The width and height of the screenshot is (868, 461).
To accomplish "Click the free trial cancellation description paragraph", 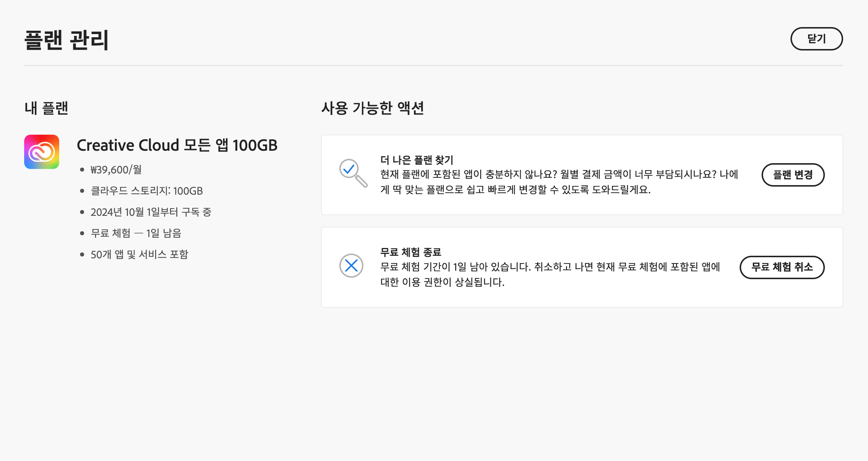I will (550, 274).
